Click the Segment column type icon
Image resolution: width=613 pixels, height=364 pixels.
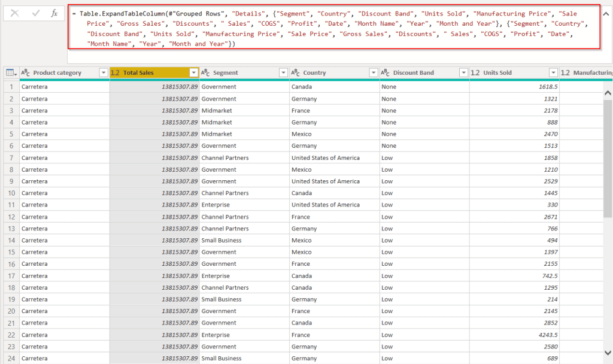click(205, 72)
